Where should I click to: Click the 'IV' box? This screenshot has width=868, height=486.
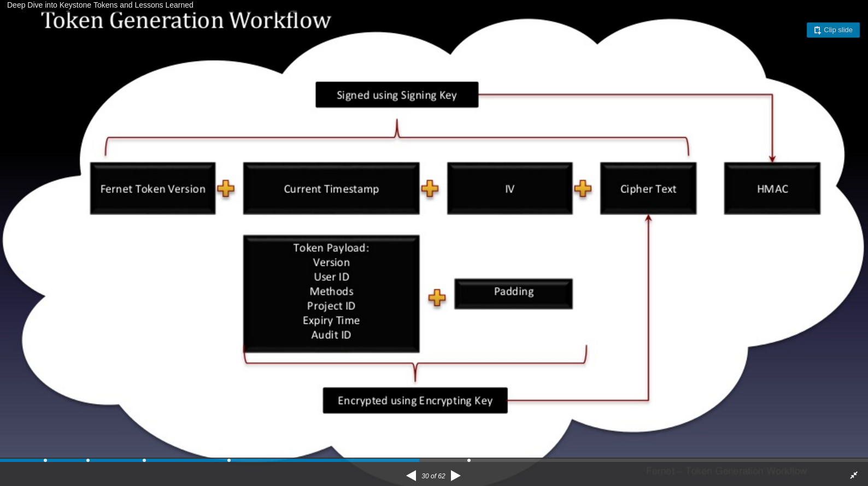click(x=510, y=188)
